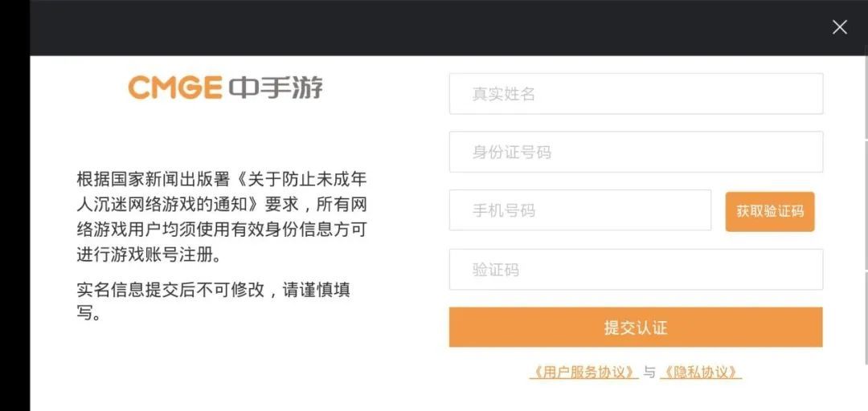Open the 《隐私协议》 privacy link
The height and width of the screenshot is (411, 868).
pyautogui.click(x=700, y=372)
